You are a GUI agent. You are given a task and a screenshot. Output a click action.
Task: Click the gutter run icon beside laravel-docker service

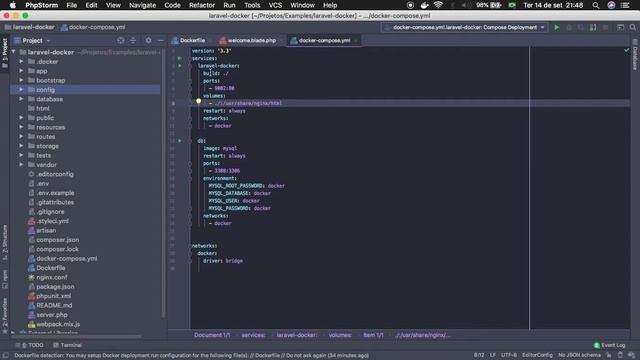[180, 66]
